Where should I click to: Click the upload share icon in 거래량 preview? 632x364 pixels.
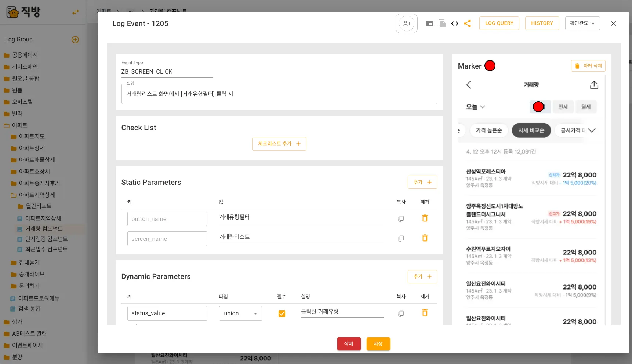pos(594,85)
